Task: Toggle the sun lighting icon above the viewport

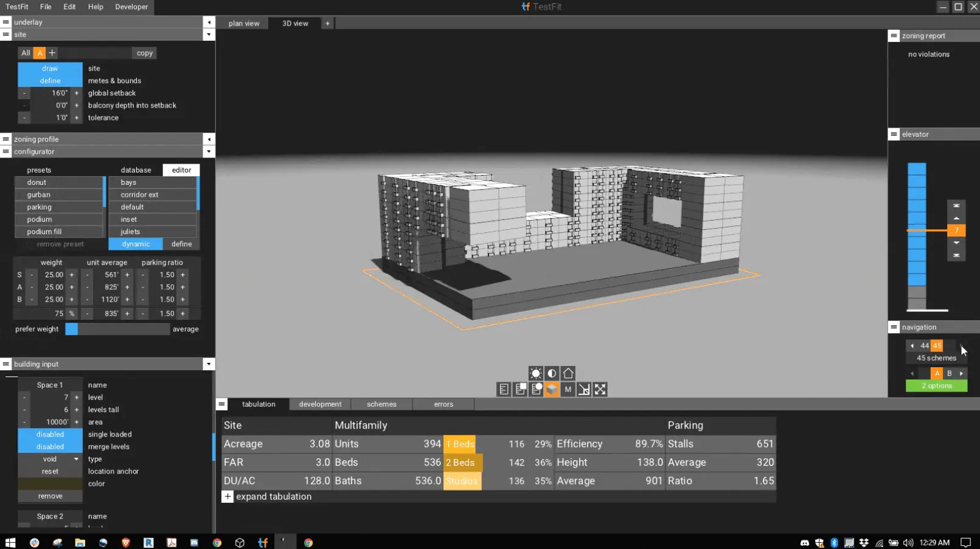Action: [535, 373]
